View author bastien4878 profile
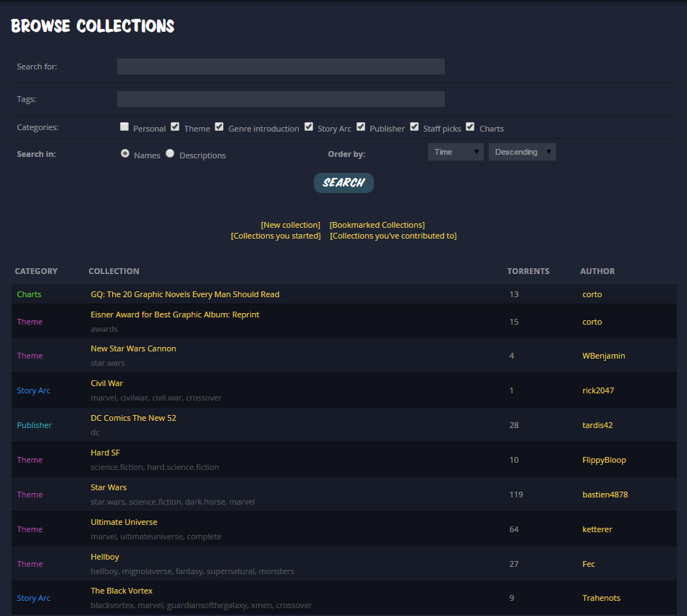This screenshot has width=687, height=616. click(x=605, y=495)
